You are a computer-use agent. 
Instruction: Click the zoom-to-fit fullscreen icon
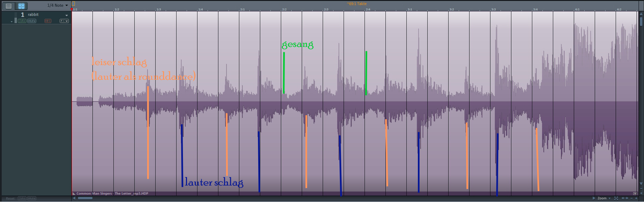point(616,198)
